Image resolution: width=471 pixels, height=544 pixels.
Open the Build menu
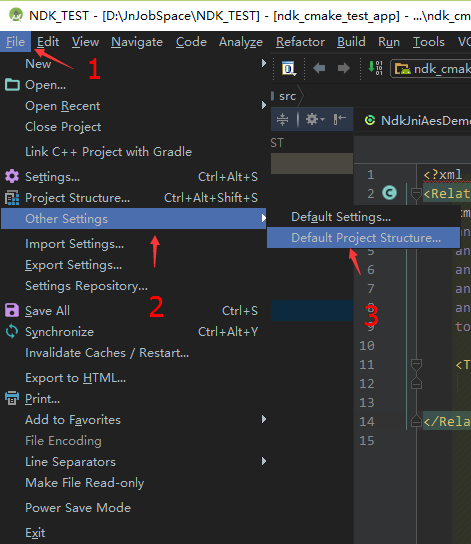click(x=351, y=42)
